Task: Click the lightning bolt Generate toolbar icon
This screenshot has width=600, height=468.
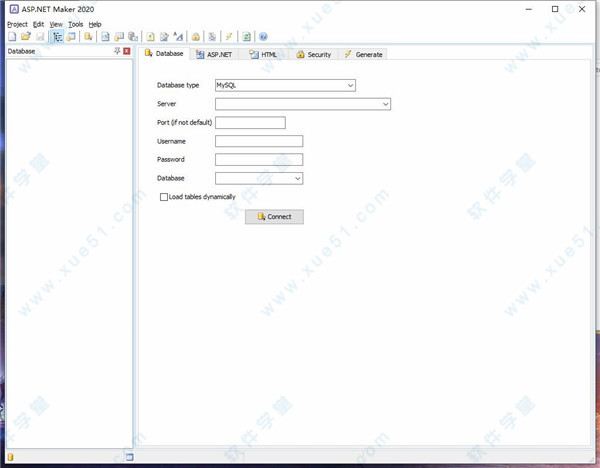Action: 229,37
